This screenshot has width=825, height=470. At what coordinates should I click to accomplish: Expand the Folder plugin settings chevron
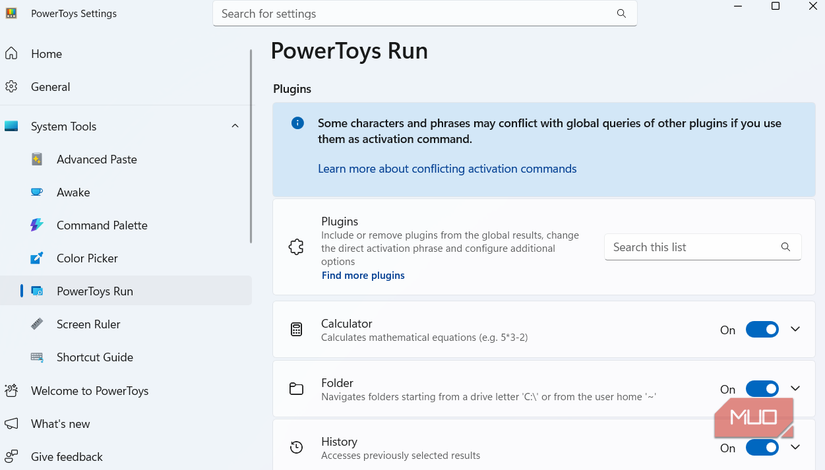coord(796,389)
